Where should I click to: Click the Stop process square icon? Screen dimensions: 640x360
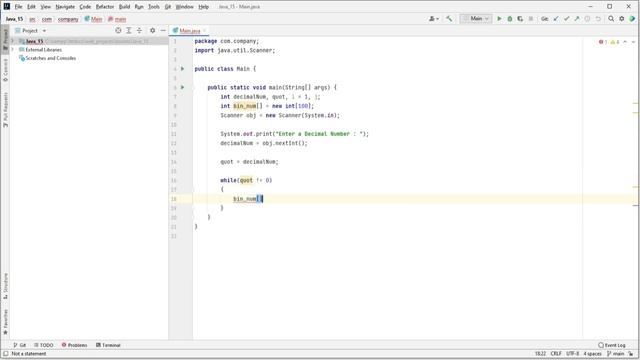pos(531,19)
